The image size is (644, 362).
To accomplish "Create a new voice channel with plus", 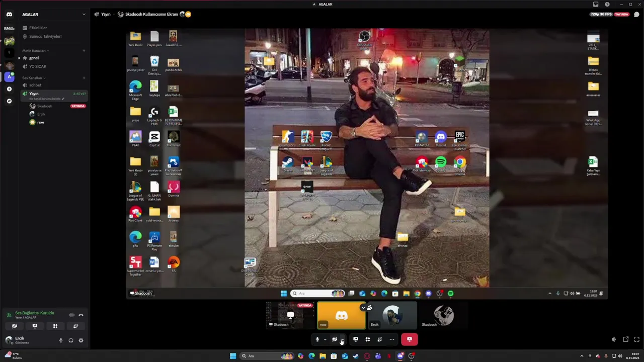I will point(84,78).
